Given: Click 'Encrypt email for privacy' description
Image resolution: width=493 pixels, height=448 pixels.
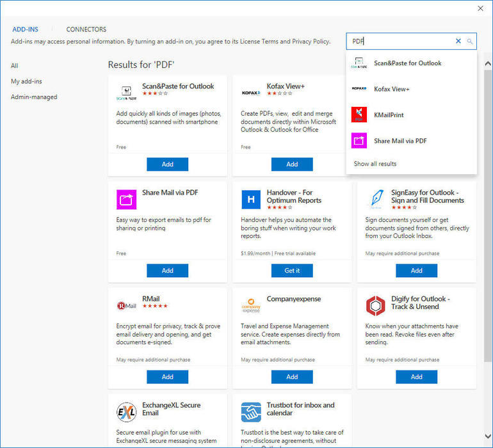Looking at the screenshot, I should click(168, 334).
